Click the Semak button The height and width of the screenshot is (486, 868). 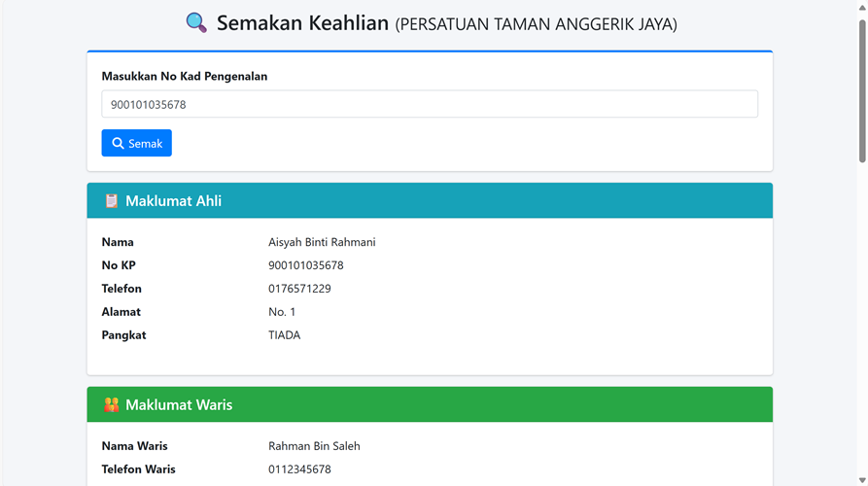[x=137, y=143]
